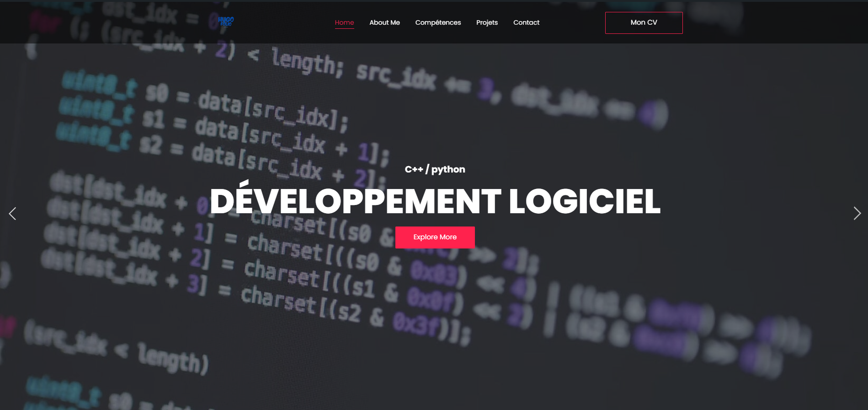Click the Mon CV button
868x410 pixels.
tap(644, 23)
